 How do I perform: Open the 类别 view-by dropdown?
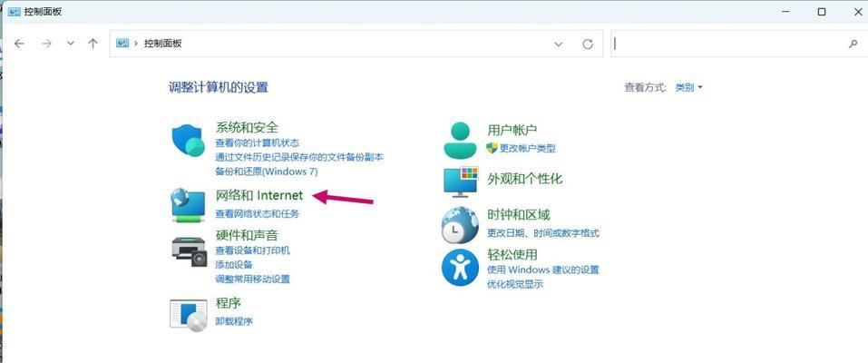[688, 87]
